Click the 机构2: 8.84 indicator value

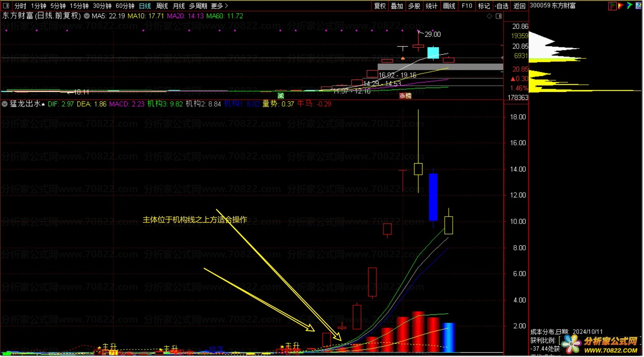[203, 104]
